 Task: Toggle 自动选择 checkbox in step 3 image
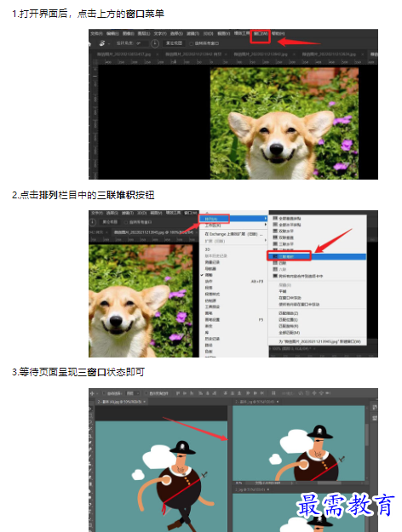pyautogui.click(x=105, y=393)
